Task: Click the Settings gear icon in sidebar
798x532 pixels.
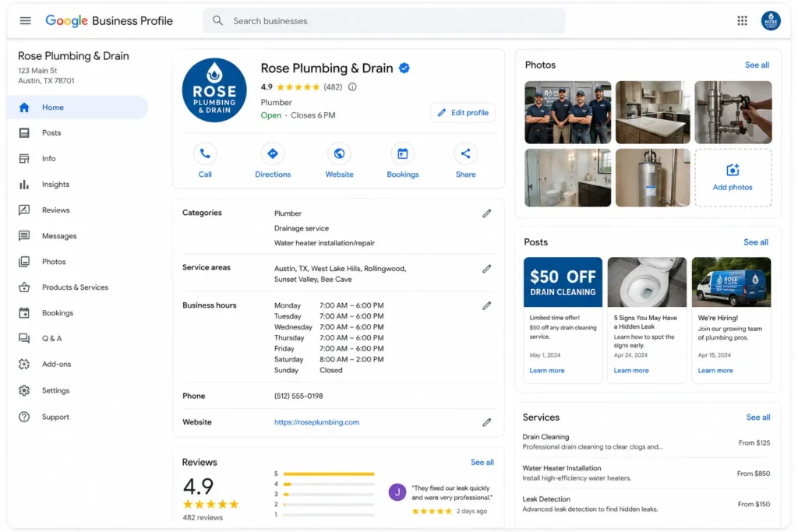Action: (24, 390)
